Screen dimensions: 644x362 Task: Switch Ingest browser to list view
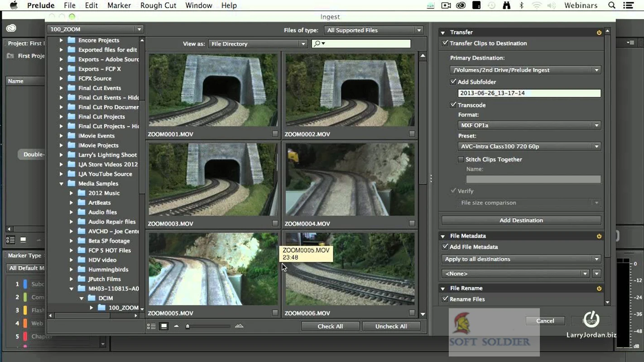[151, 326]
